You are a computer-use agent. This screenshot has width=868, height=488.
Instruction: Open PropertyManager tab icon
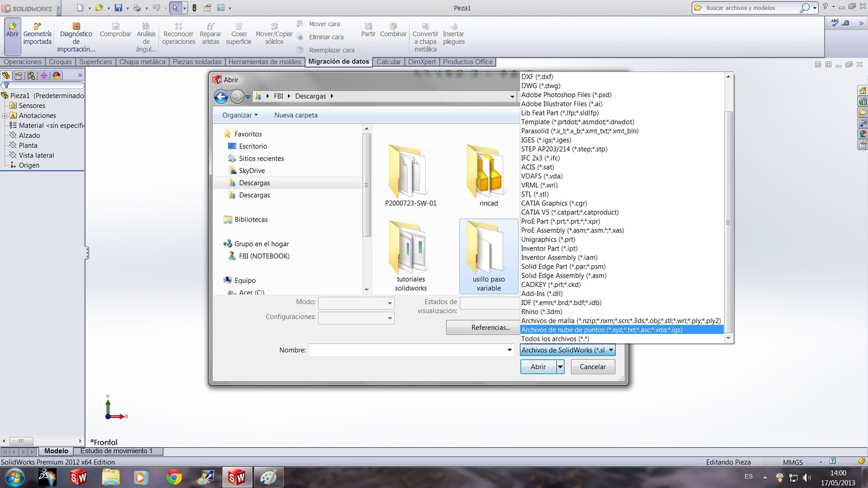tap(18, 75)
